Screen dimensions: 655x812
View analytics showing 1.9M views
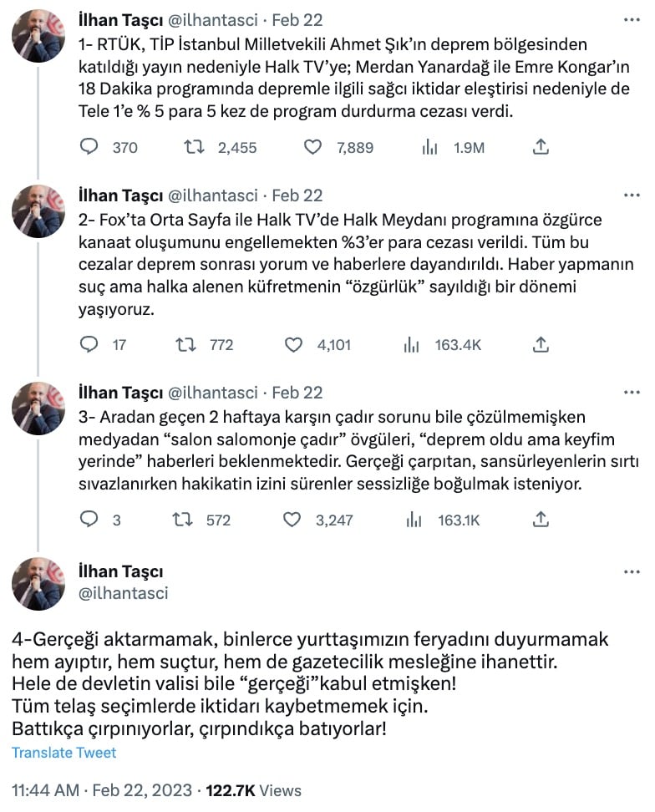point(429,147)
